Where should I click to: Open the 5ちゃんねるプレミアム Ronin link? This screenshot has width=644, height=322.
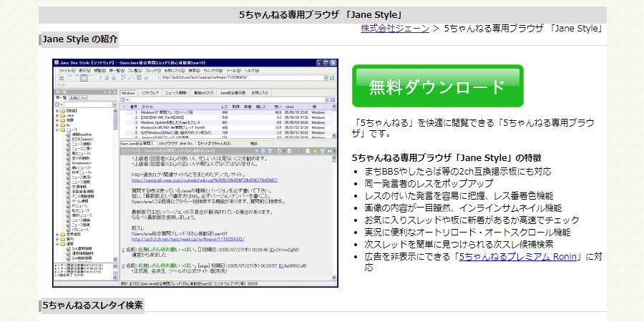point(517,257)
